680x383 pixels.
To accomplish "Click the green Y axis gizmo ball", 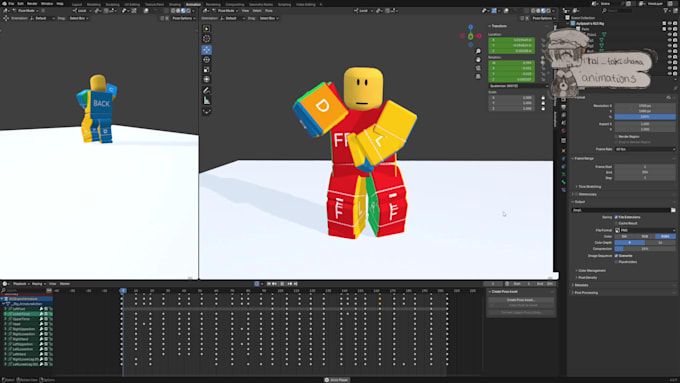I will point(471,36).
